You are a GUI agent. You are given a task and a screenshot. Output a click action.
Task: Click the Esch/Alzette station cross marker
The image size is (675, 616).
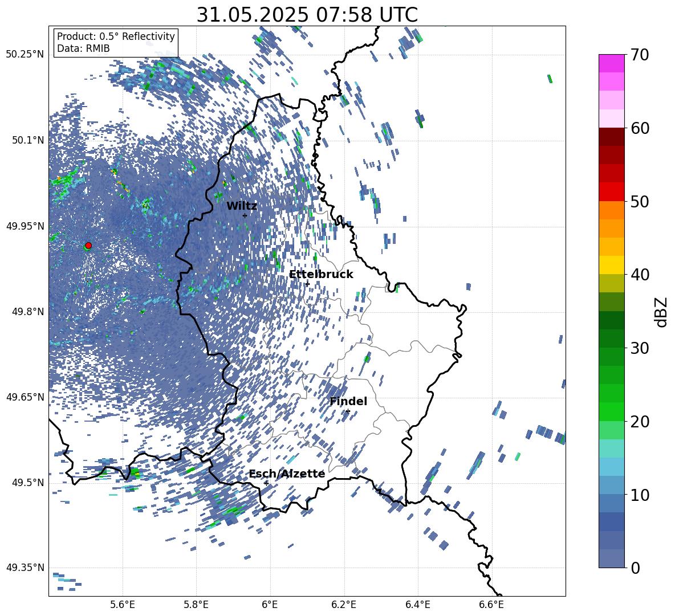pos(266,483)
